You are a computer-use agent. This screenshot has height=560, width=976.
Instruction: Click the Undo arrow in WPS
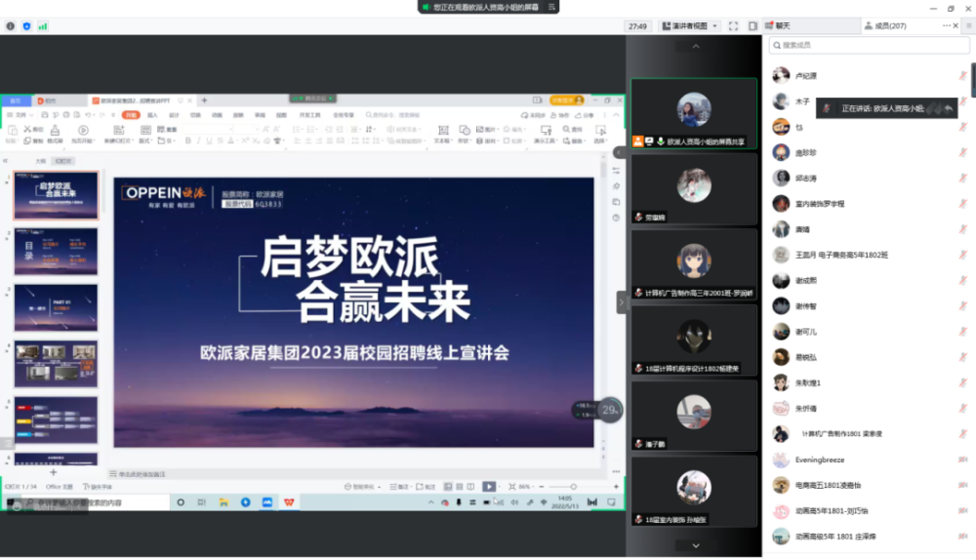(x=89, y=115)
